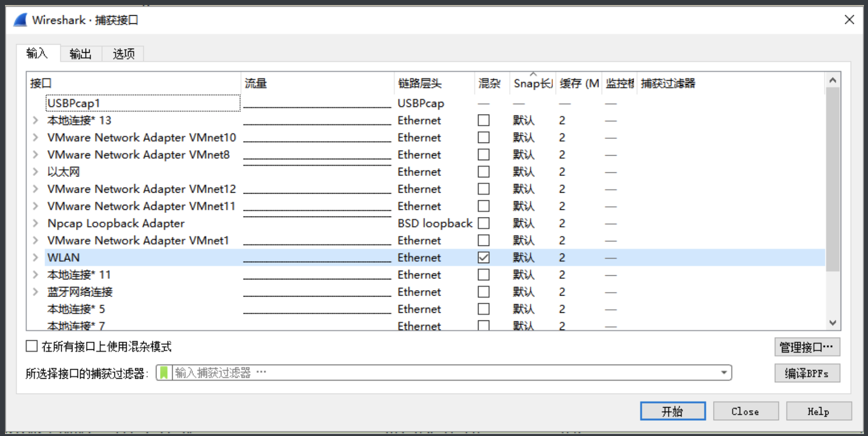868x436 pixels.
Task: Select the 以太网 interface name
Action: pos(63,172)
